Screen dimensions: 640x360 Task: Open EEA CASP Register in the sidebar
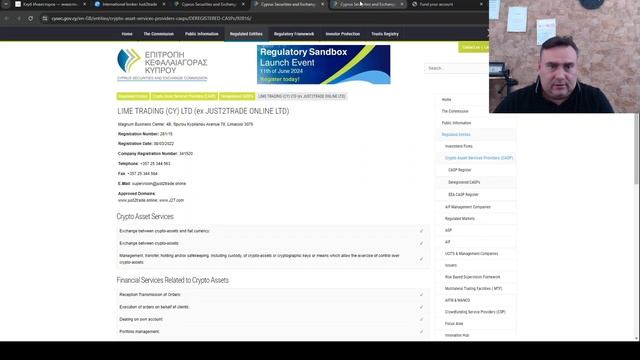coord(463,195)
